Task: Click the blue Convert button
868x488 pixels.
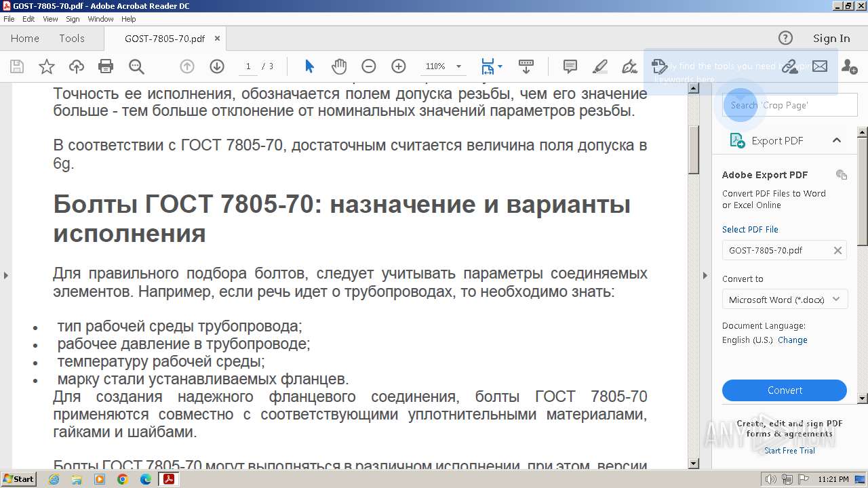Action: (785, 390)
